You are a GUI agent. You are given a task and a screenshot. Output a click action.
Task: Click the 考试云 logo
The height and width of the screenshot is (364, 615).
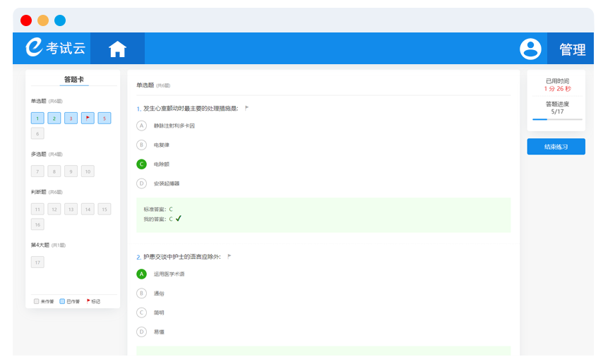[55, 48]
